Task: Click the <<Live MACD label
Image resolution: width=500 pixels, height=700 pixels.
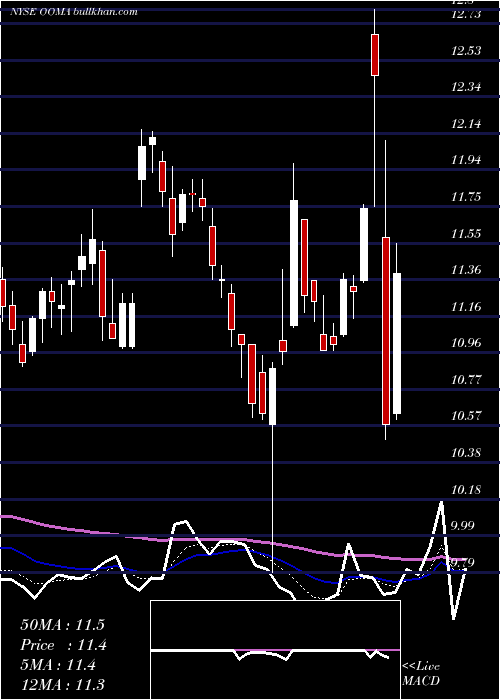Action: (421, 674)
